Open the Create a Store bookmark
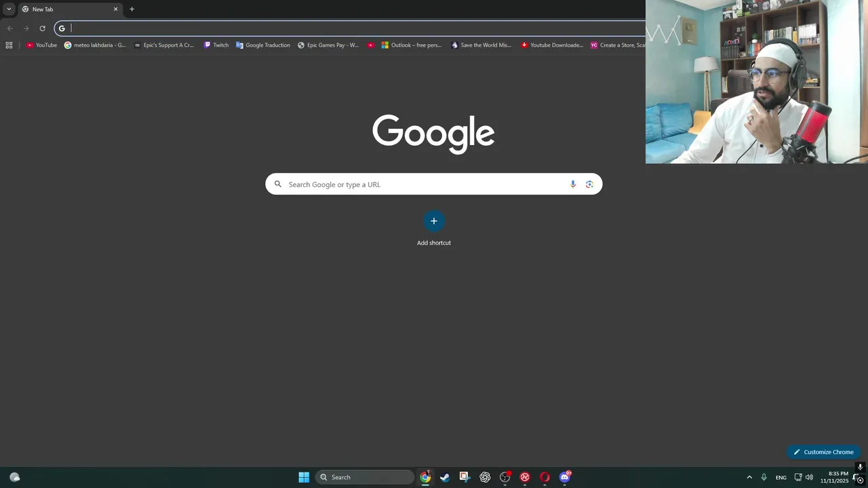Image resolution: width=868 pixels, height=488 pixels. (x=617, y=45)
